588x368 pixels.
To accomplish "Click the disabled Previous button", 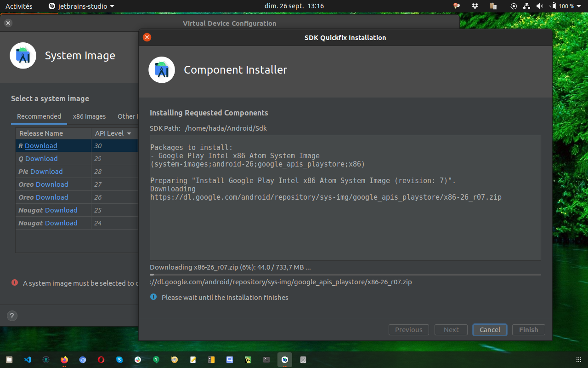I will (409, 330).
